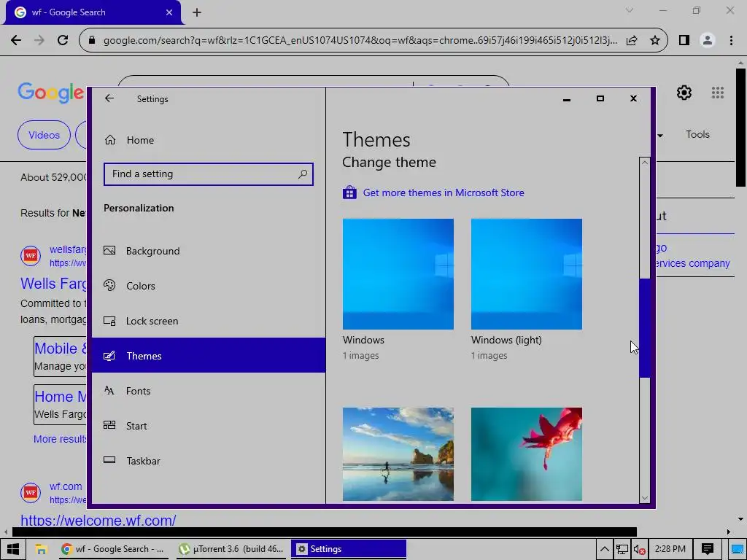This screenshot has height=560, width=747.
Task: Select the Windows (light) theme thumbnail
Action: tap(527, 274)
